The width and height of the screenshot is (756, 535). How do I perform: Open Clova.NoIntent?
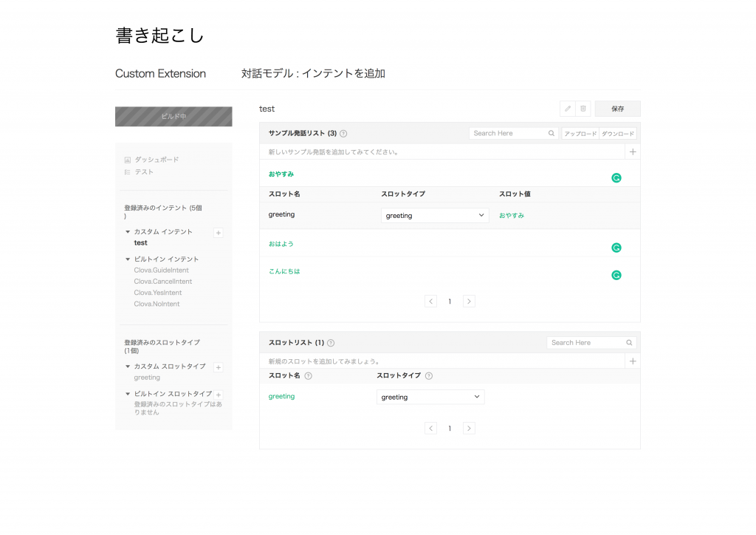(157, 304)
